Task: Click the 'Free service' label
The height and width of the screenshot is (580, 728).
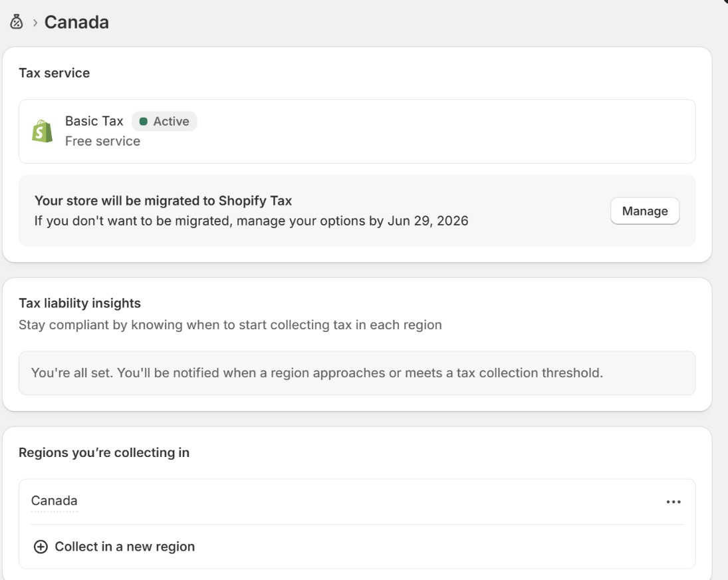Action: click(x=102, y=141)
